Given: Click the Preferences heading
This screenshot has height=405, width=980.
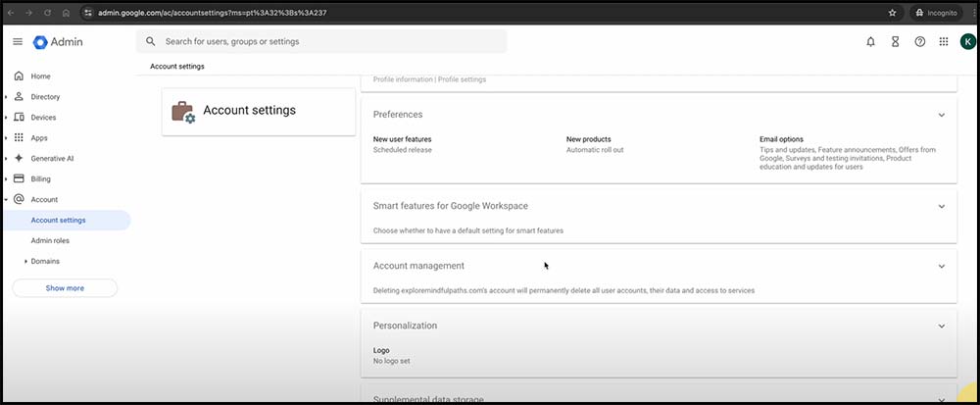Looking at the screenshot, I should point(398,115).
